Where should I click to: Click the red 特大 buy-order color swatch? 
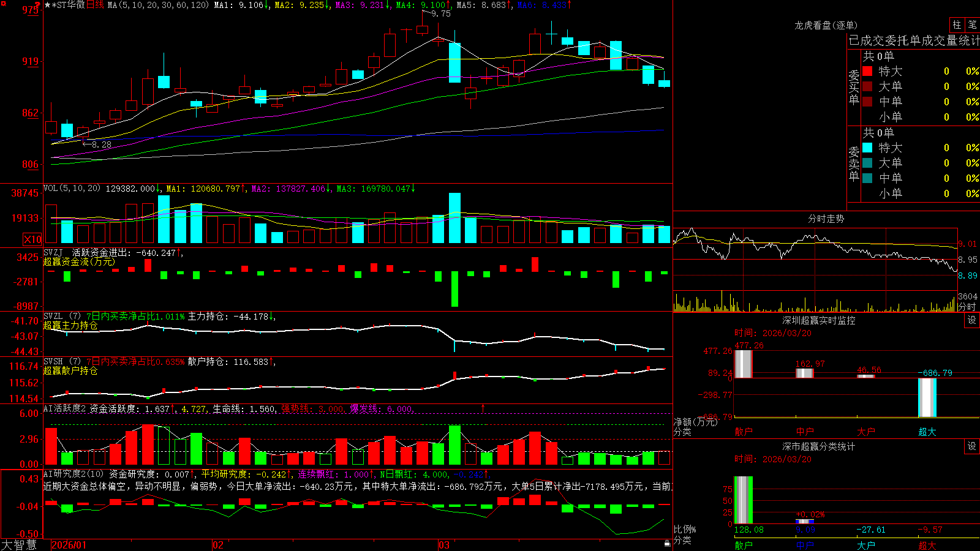[x=867, y=71]
